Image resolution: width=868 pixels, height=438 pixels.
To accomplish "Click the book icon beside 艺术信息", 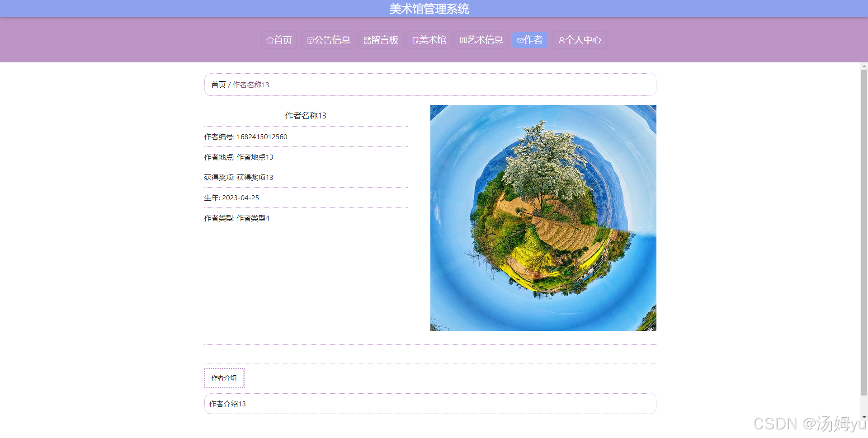I will click(x=463, y=40).
